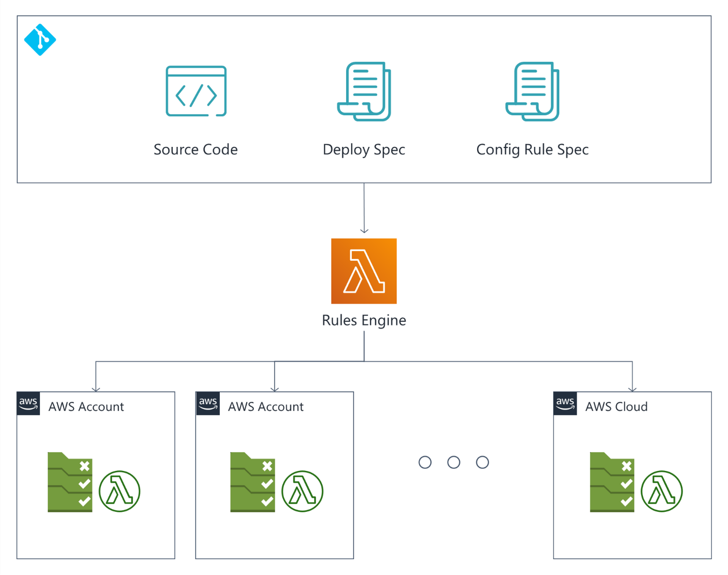Click the "Deploy Spec" text label
Screen dimensions: 728x575
364,149
